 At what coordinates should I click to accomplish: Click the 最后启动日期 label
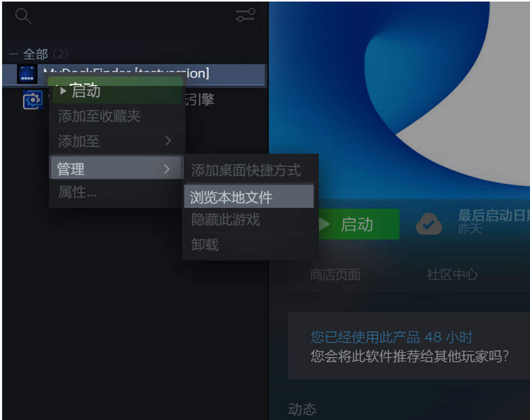pyautogui.click(x=494, y=216)
